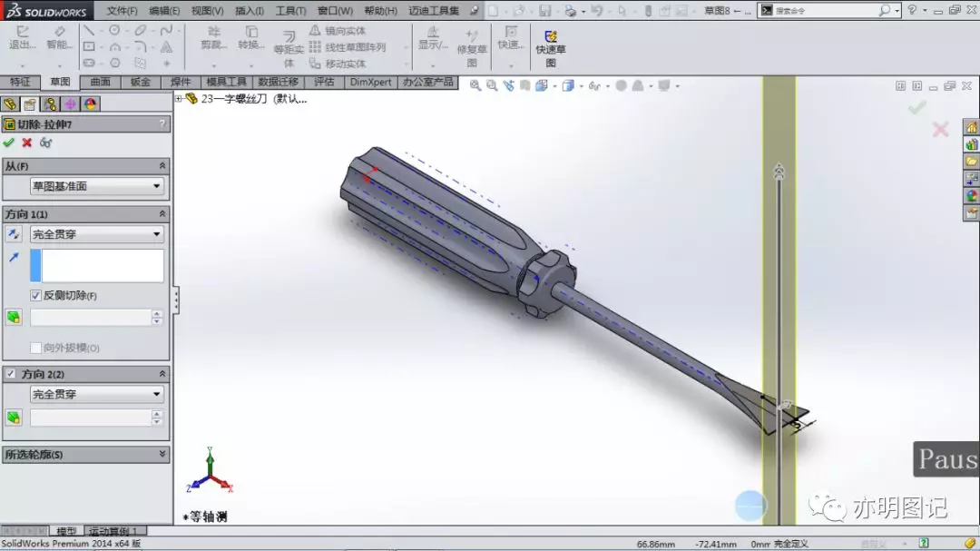
Task: Expand the 所选轮廓 section
Action: tap(162, 454)
